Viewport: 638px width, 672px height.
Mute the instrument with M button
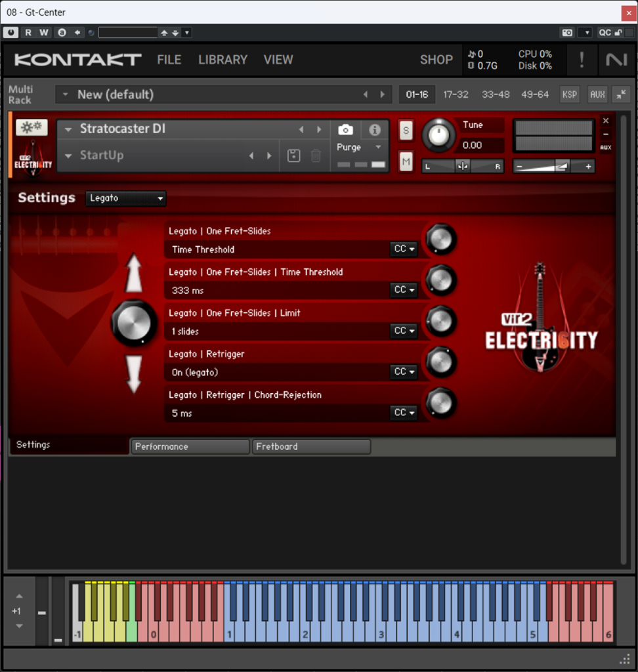coord(406,161)
